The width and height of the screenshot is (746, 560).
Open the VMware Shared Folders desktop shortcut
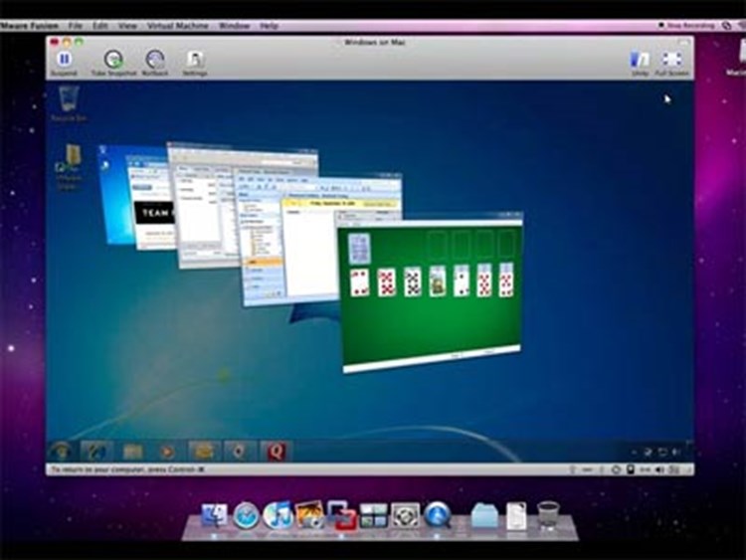70,167
